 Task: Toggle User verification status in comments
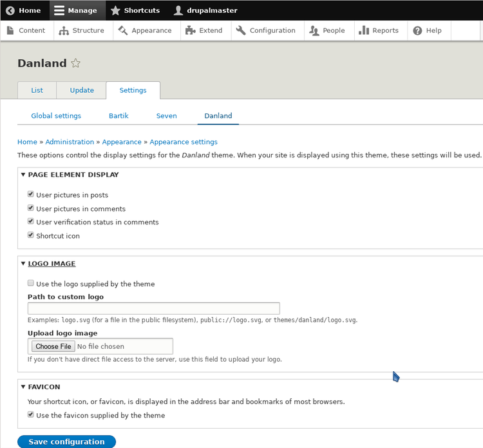point(30,221)
